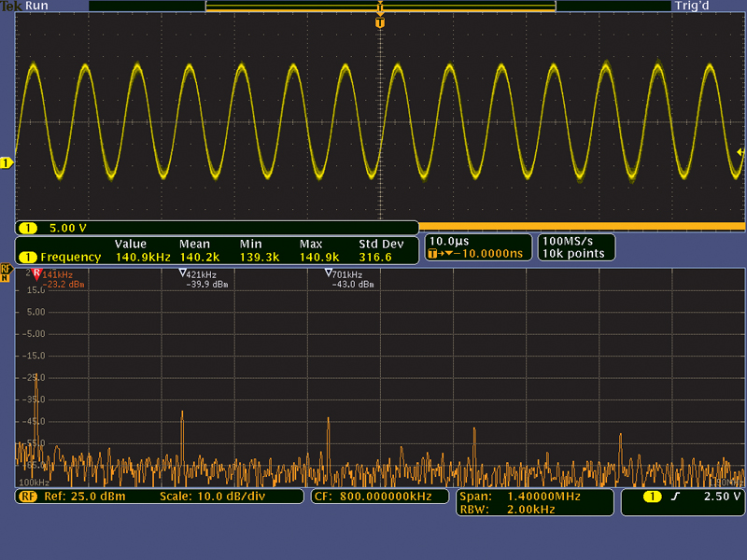Click the Trig'd trigger status label
747x560 pixels.
click(x=691, y=6)
